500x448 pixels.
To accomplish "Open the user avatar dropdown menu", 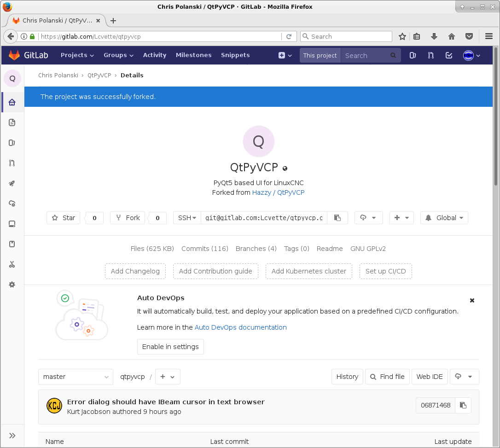I will 471,55.
